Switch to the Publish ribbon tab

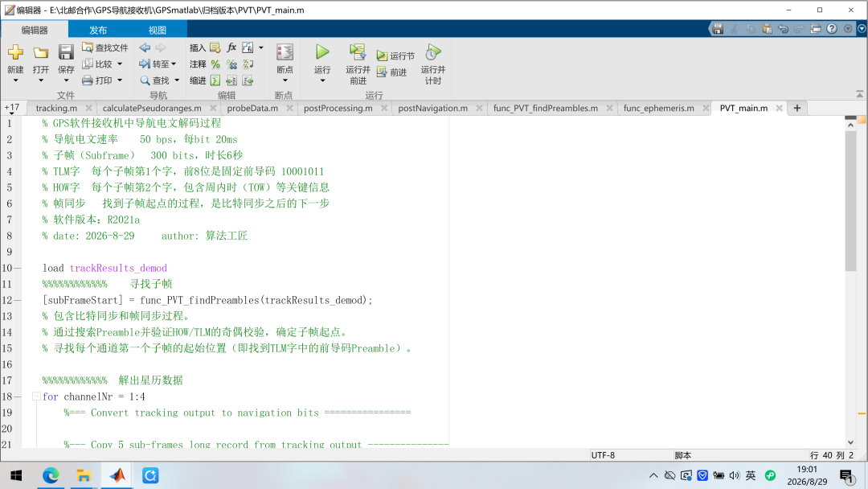pos(98,30)
